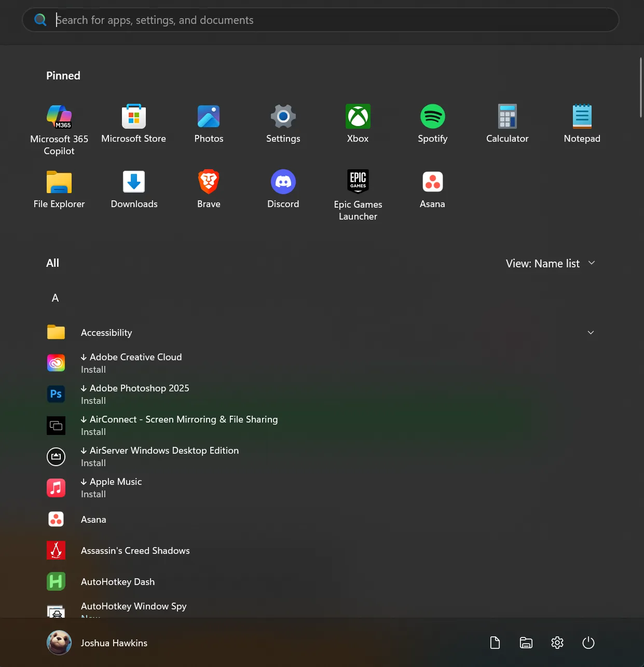Launch the Xbox app
The height and width of the screenshot is (667, 644).
358,124
